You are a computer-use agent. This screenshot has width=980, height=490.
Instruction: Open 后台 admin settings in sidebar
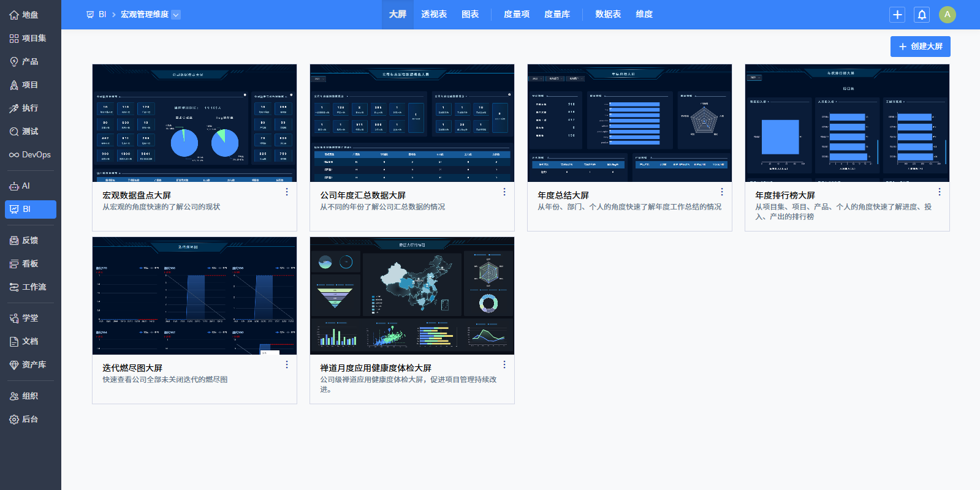pos(31,419)
